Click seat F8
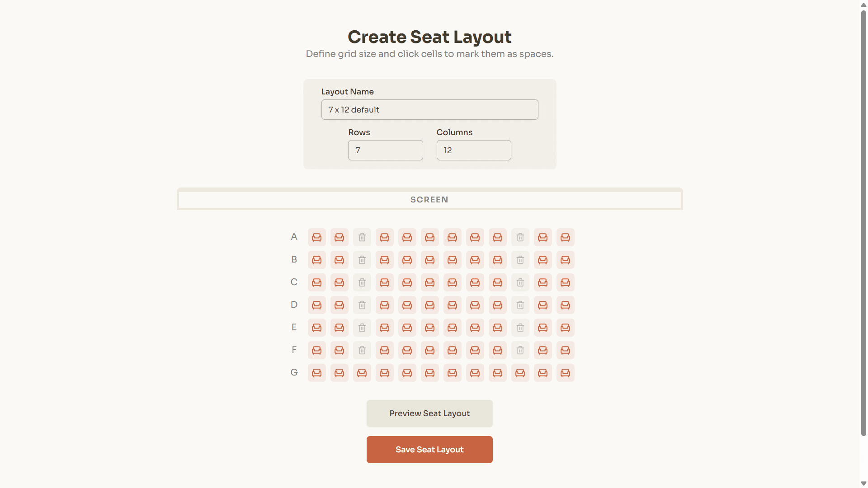Screen dimensions: 868x488 (x=475, y=350)
